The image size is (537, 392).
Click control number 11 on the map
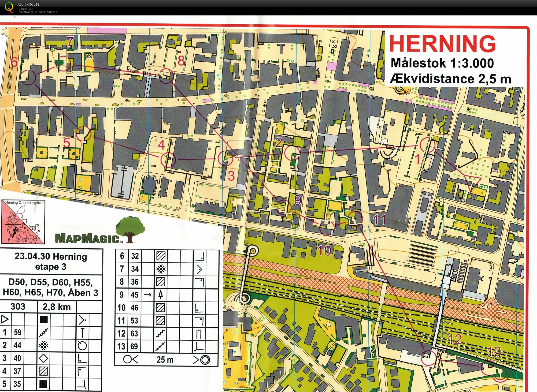[380, 220]
